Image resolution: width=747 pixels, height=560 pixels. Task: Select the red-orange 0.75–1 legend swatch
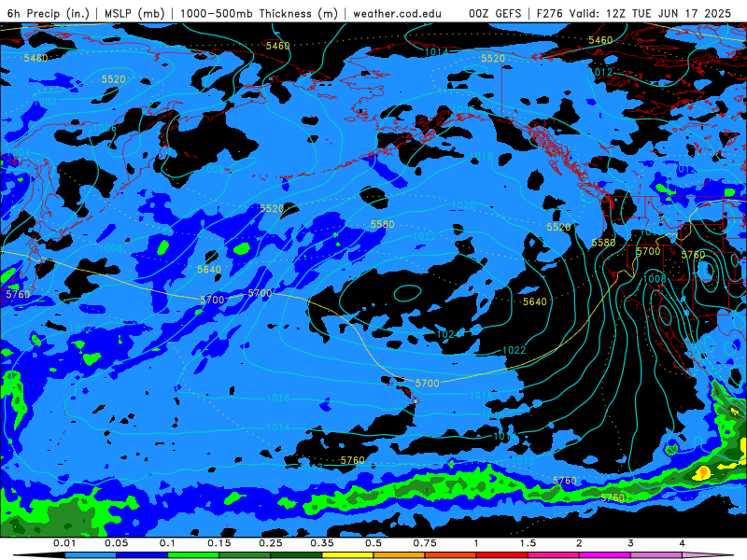(x=450, y=555)
